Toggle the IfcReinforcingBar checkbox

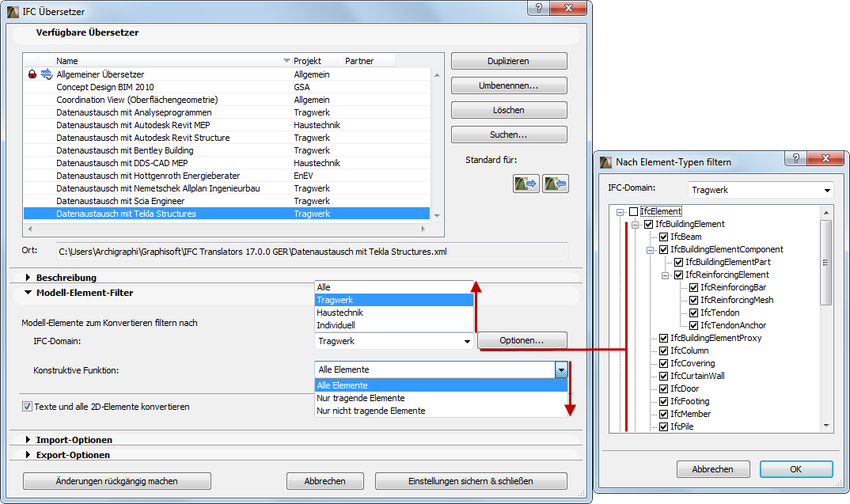pyautogui.click(x=693, y=287)
